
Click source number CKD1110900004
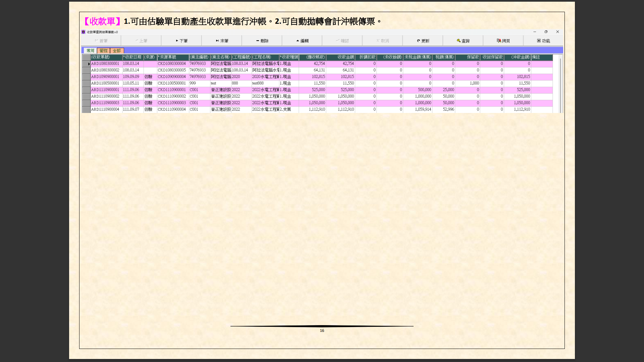(173, 110)
